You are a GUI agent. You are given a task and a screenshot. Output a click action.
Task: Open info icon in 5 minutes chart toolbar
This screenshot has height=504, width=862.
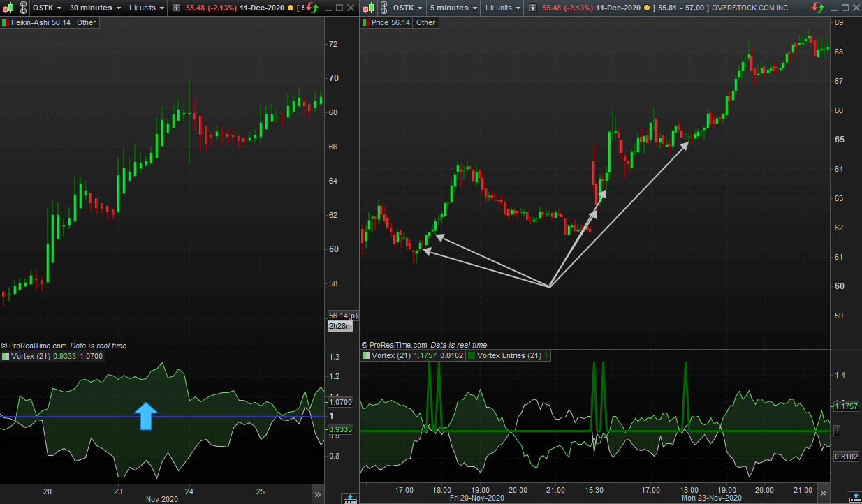point(532,8)
